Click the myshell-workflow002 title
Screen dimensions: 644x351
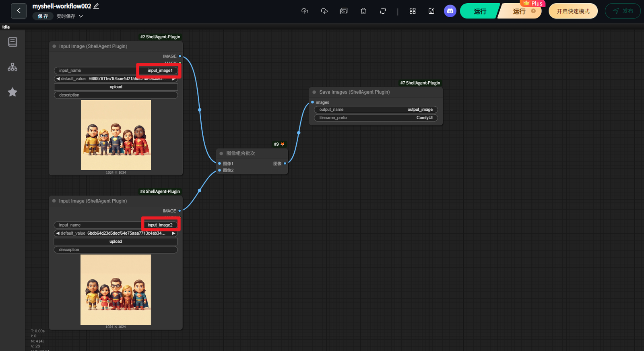pyautogui.click(x=62, y=6)
